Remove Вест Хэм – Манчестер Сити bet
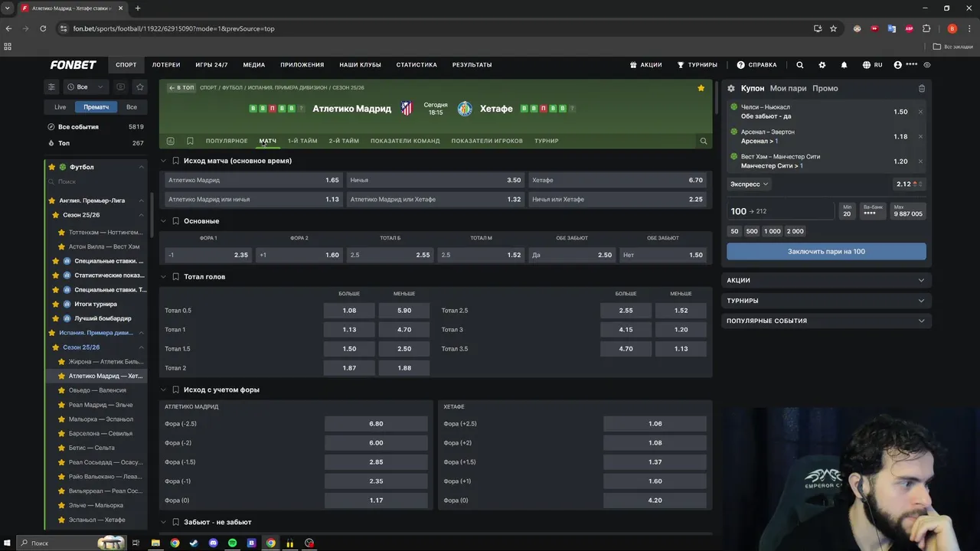The height and width of the screenshot is (551, 980). click(920, 161)
